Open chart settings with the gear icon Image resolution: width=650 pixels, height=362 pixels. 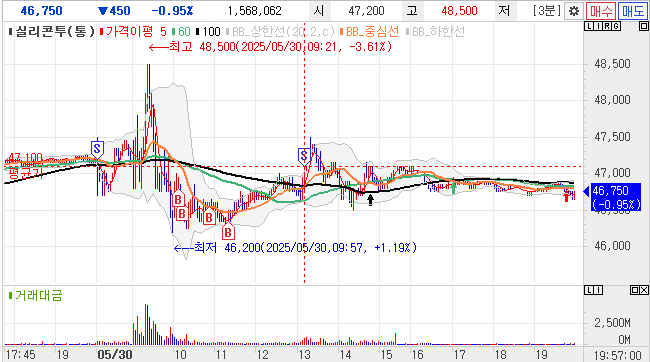click(574, 11)
